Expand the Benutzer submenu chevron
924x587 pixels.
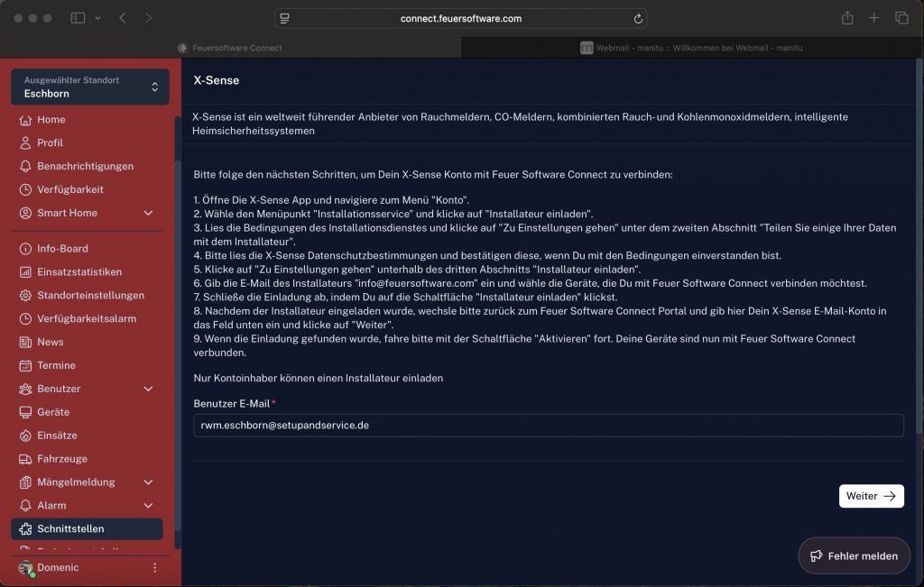tap(148, 389)
